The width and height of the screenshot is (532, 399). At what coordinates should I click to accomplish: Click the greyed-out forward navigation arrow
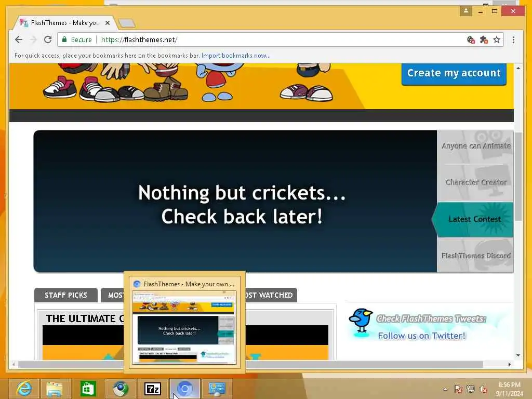[33, 39]
